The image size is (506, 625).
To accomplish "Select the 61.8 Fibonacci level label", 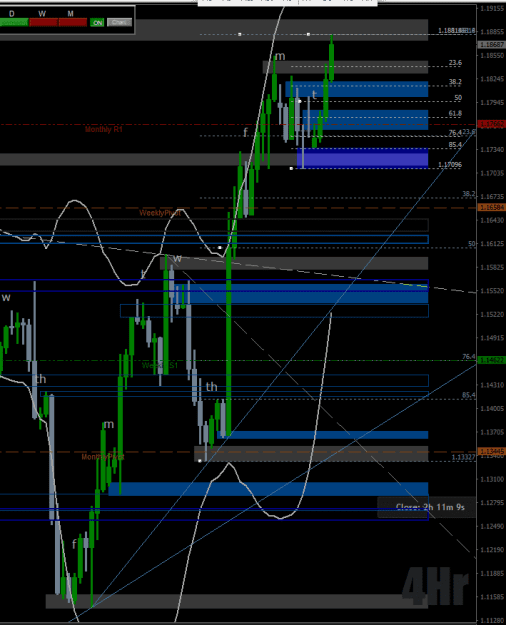I will click(455, 114).
